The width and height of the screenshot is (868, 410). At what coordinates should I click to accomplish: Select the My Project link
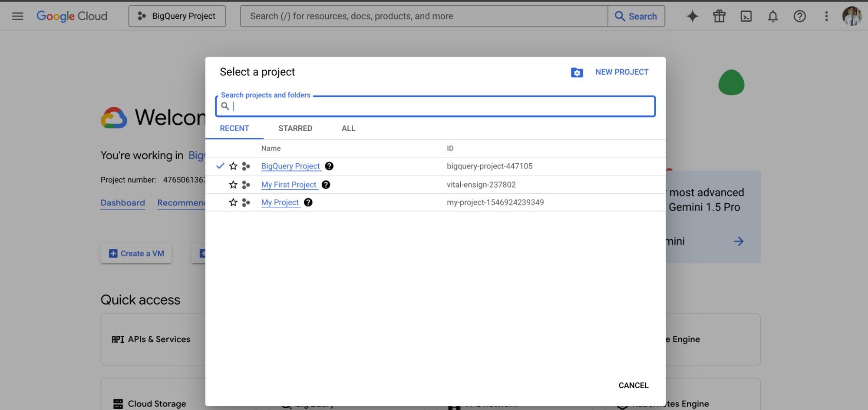tap(280, 202)
